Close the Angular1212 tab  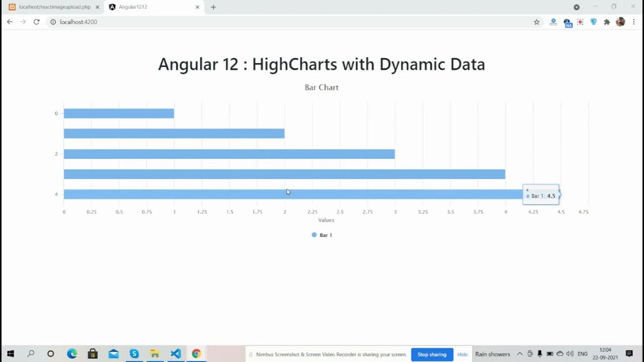pyautogui.click(x=197, y=7)
